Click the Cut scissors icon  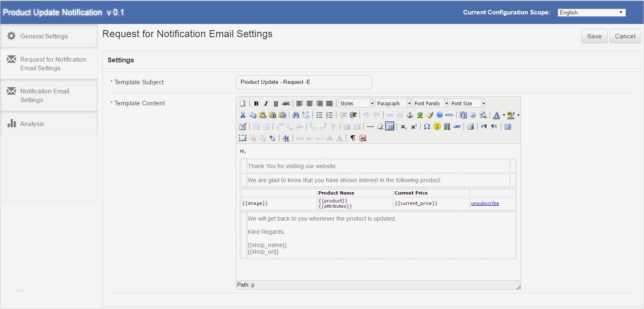[243, 115]
